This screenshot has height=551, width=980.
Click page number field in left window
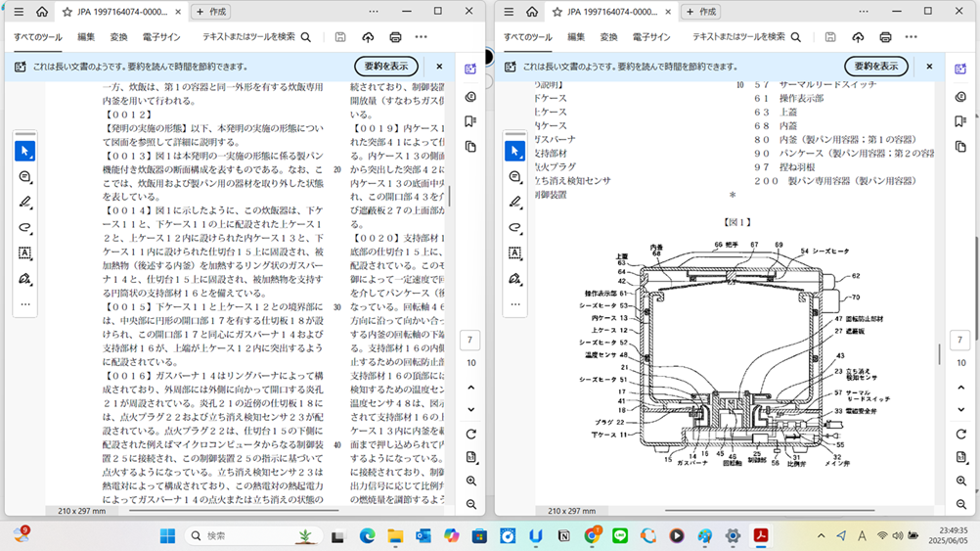click(470, 341)
